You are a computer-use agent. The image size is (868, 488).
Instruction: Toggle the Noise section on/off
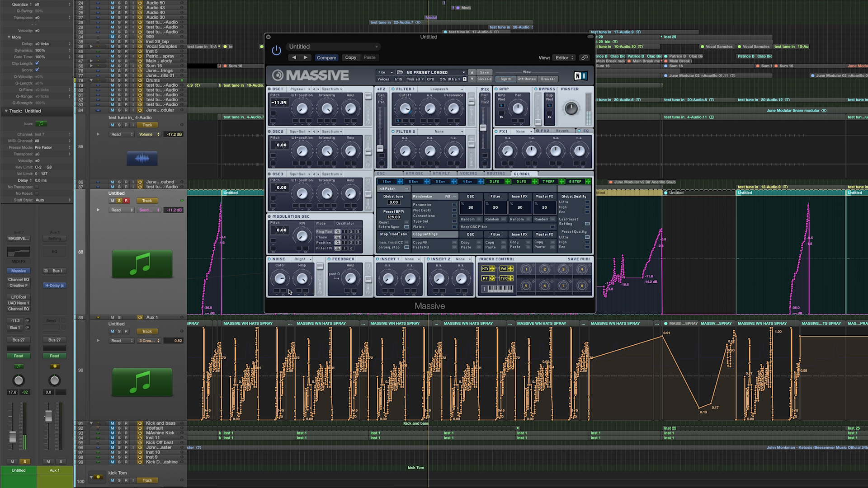269,259
